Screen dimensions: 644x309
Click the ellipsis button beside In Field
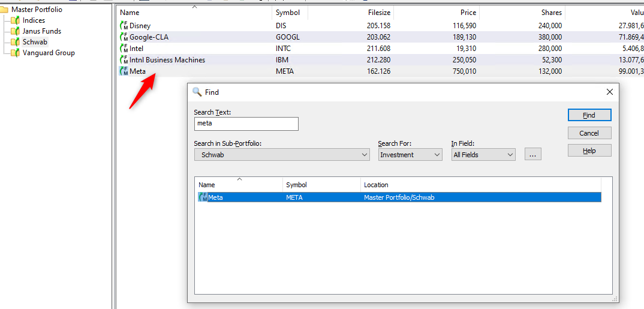pos(533,155)
